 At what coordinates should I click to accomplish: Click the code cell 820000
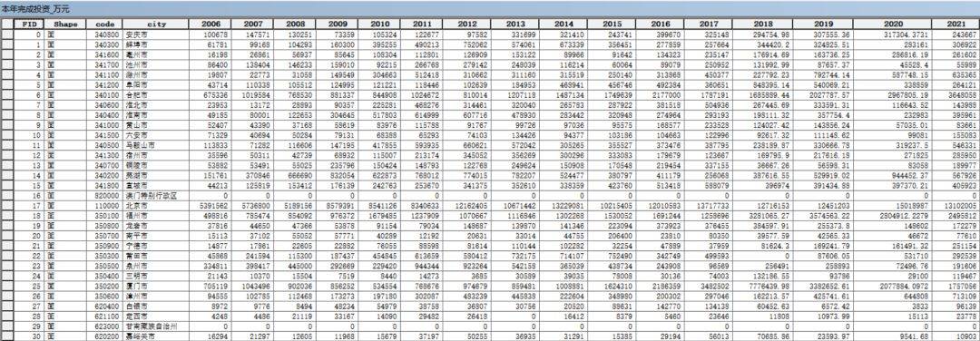pyautogui.click(x=104, y=195)
